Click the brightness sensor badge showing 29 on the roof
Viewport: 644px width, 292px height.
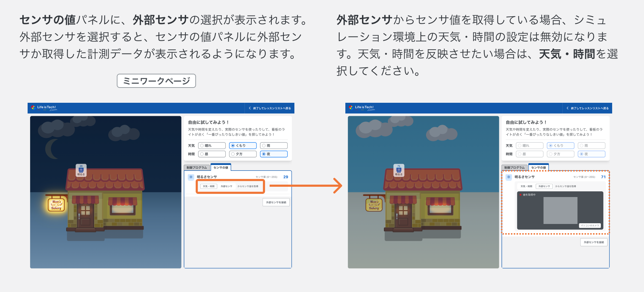pos(81,170)
